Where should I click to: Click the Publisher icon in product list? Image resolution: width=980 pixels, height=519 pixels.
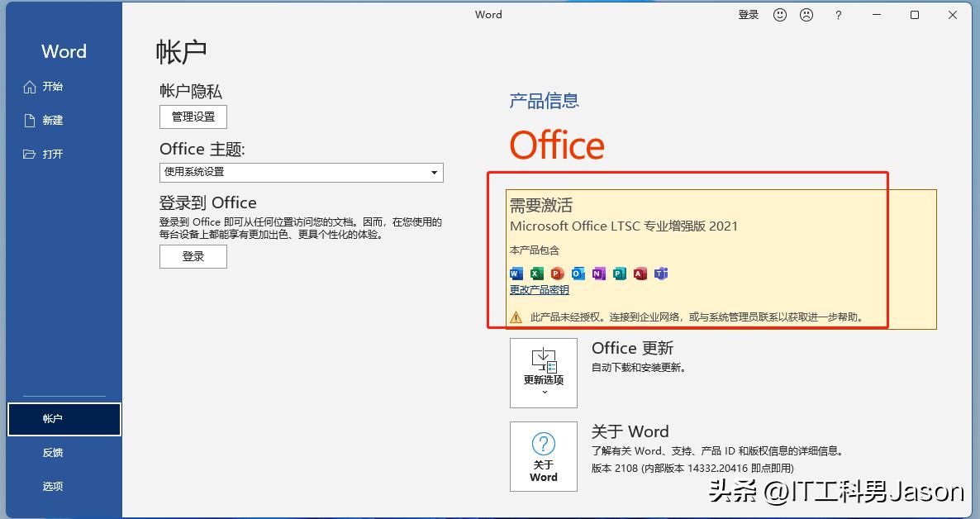coord(620,274)
